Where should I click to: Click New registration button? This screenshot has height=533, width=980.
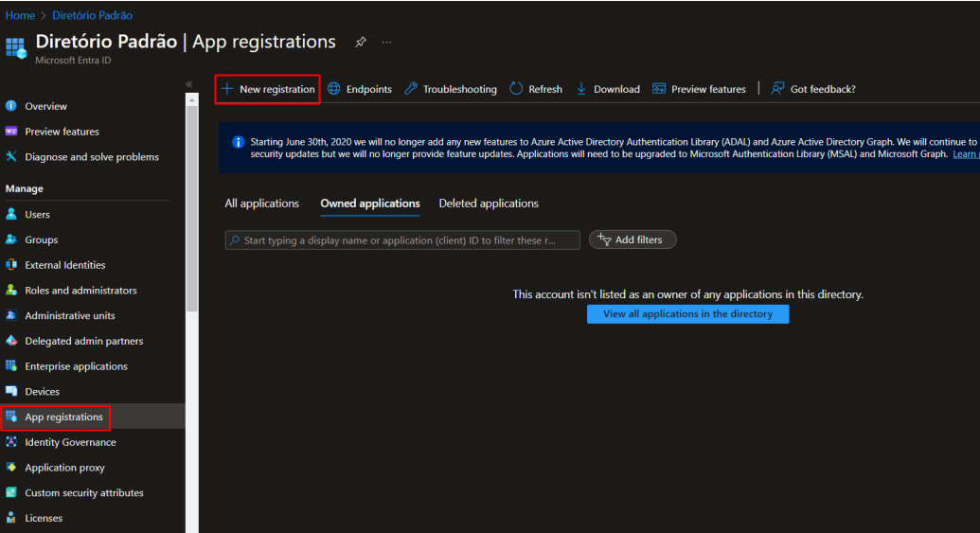pos(268,89)
